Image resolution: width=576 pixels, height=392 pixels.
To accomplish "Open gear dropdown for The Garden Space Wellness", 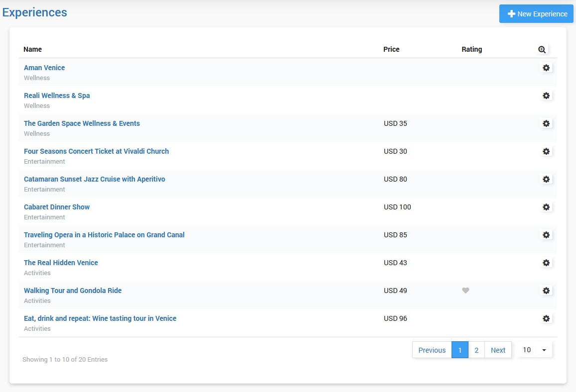I will pyautogui.click(x=546, y=123).
